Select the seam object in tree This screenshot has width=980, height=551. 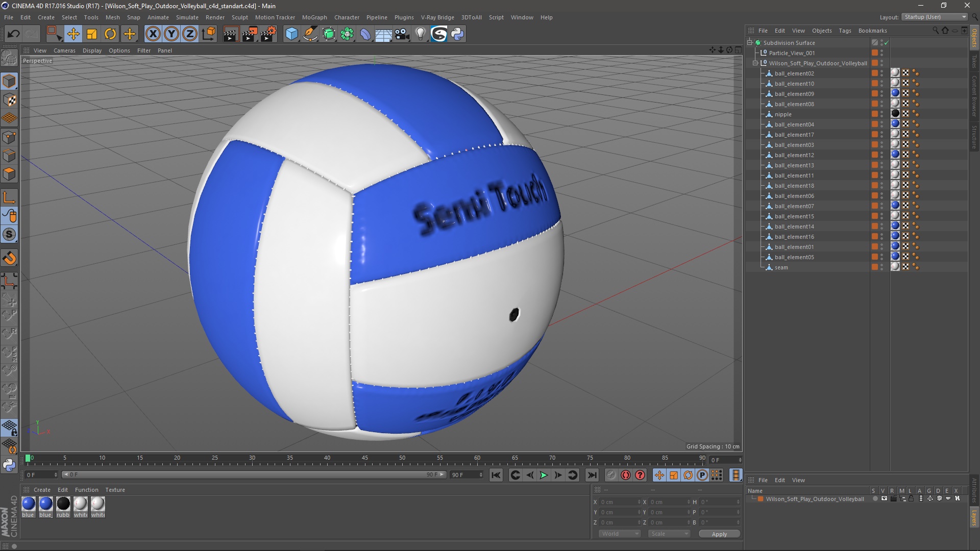[x=781, y=267]
